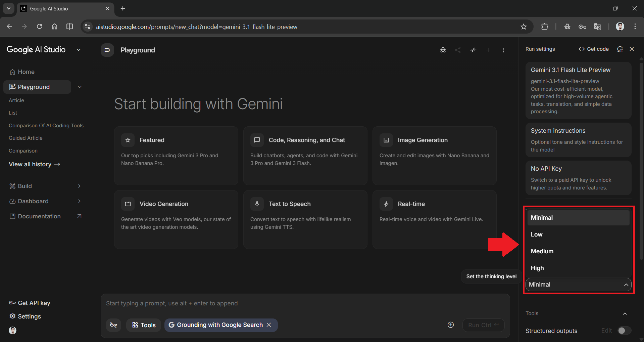Reset run settings using the restore icon

tap(620, 49)
